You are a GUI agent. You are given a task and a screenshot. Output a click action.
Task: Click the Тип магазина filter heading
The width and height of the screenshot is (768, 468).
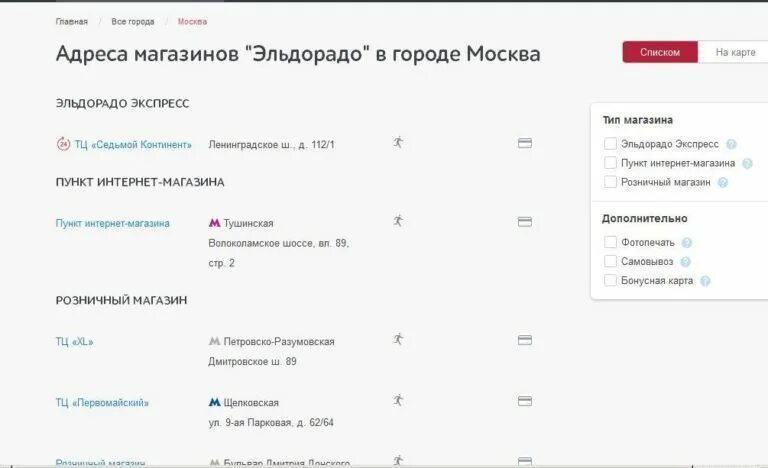coord(638,120)
